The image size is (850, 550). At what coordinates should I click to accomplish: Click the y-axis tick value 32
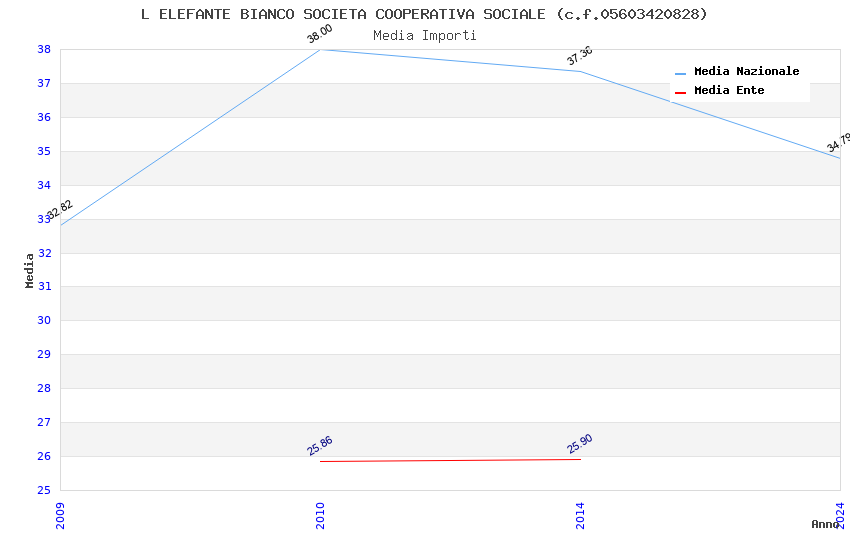click(44, 253)
